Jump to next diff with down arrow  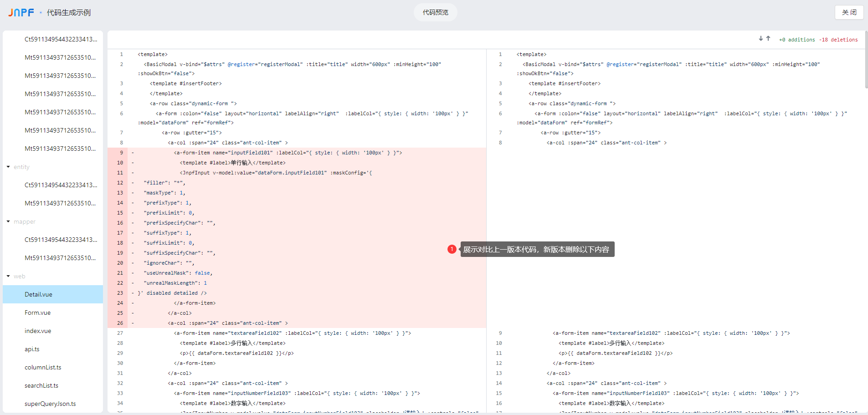coord(760,39)
